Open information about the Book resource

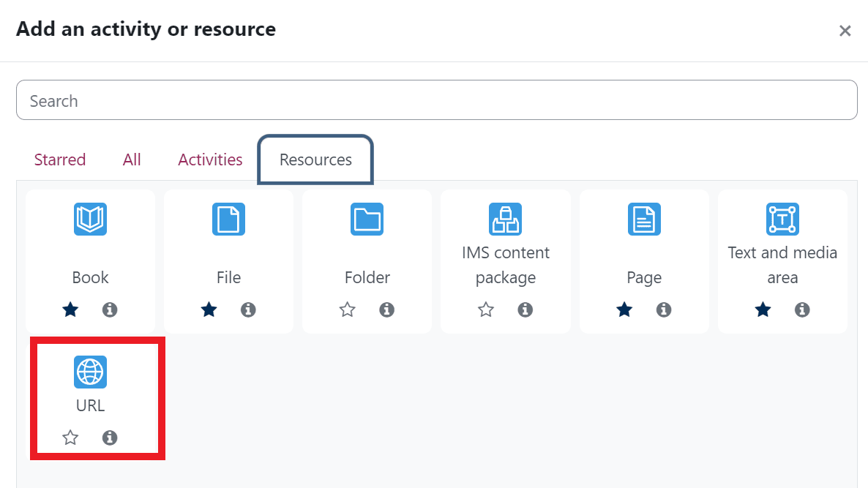tap(110, 309)
